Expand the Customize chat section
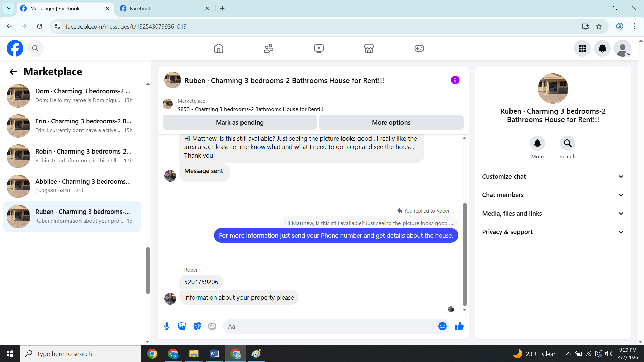 point(553,176)
